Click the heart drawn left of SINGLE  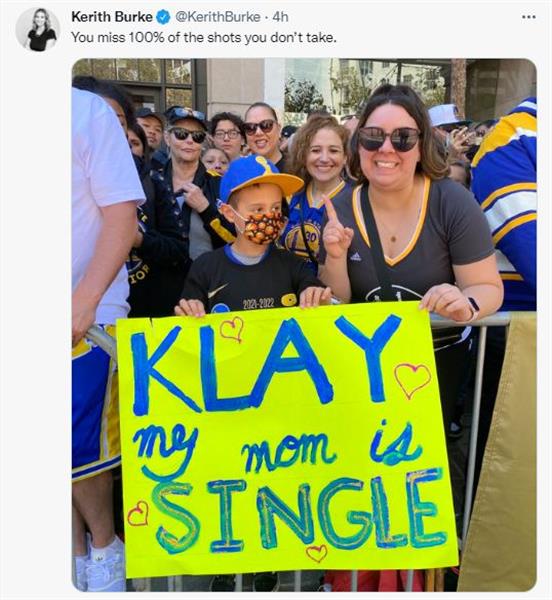pyautogui.click(x=138, y=513)
